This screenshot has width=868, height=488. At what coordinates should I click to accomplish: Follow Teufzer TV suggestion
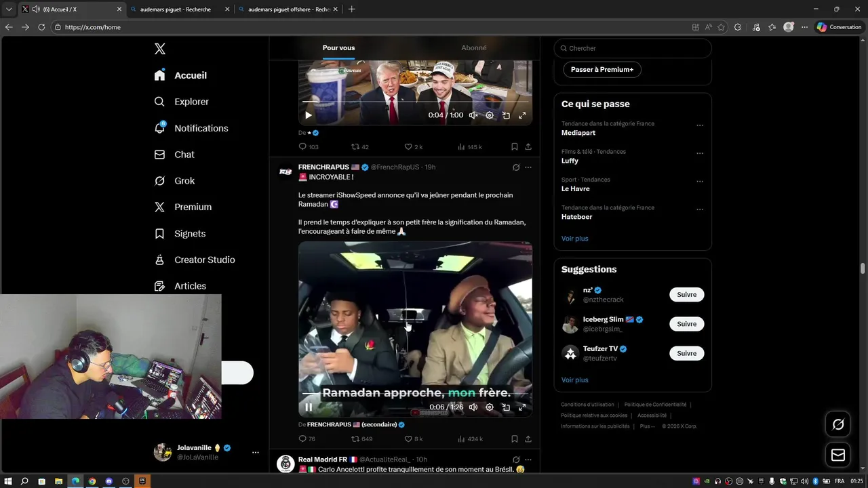tap(687, 353)
